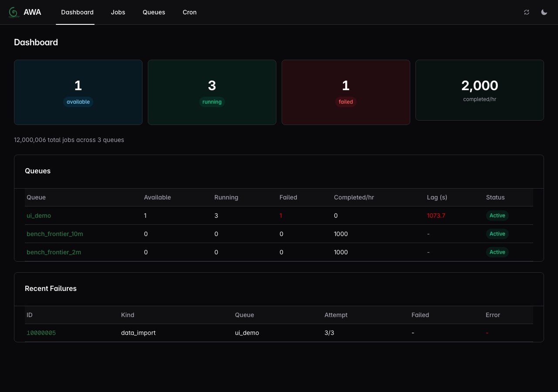Toggle dark mode with the moon icon

tap(544, 12)
